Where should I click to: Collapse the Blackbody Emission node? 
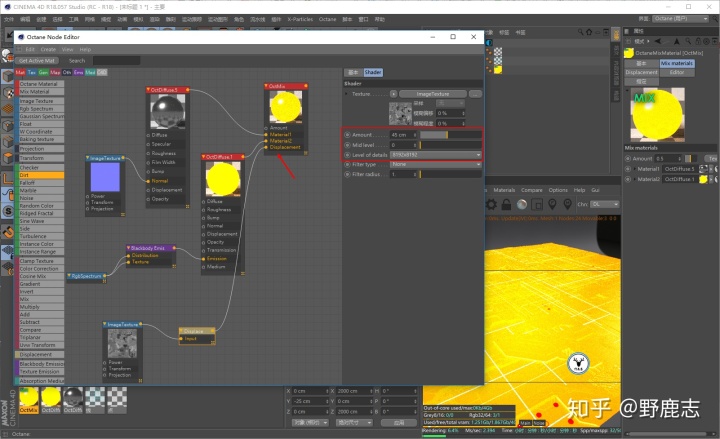pos(129,248)
